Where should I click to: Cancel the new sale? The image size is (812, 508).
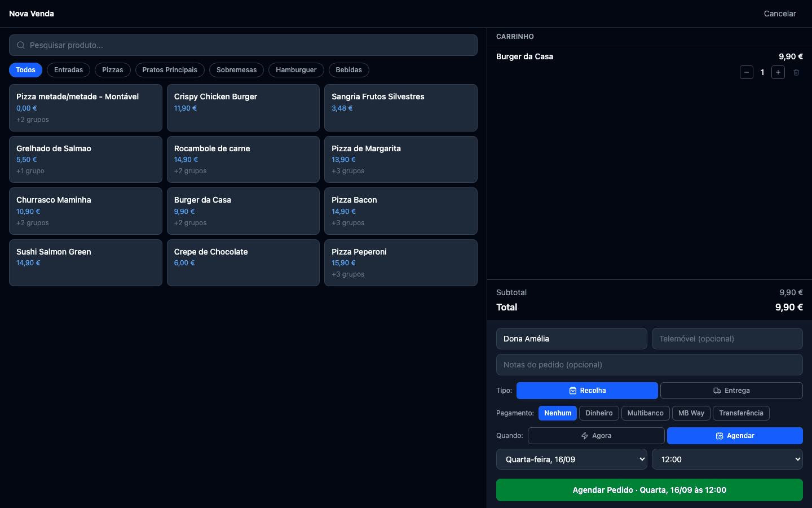point(780,14)
